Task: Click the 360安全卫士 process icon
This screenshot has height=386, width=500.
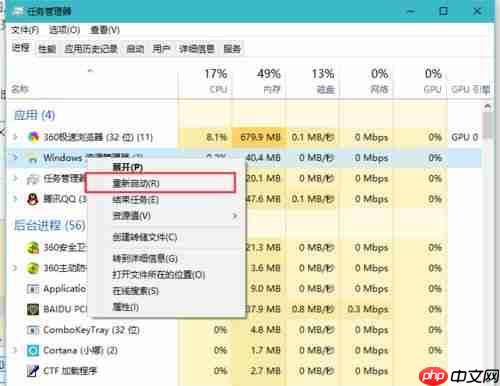Action: 33,248
